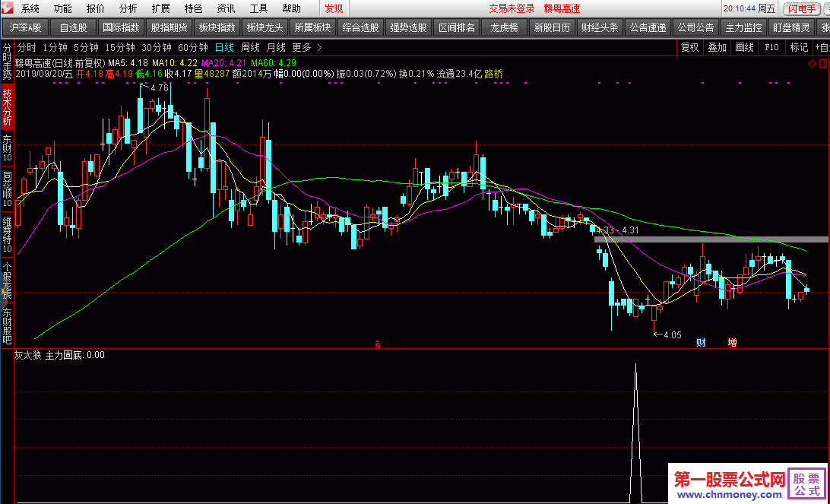
Task: Open the 强势选股 toolbar button
Action: (x=408, y=27)
